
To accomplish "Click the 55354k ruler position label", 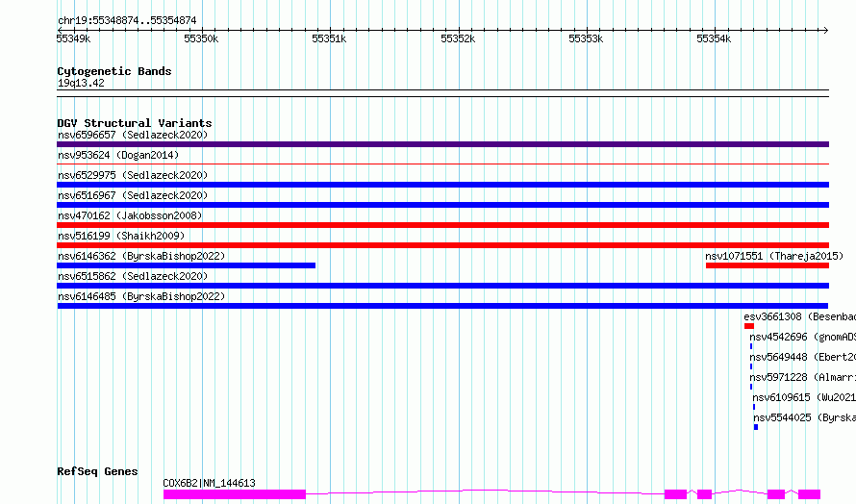I will pos(714,38).
